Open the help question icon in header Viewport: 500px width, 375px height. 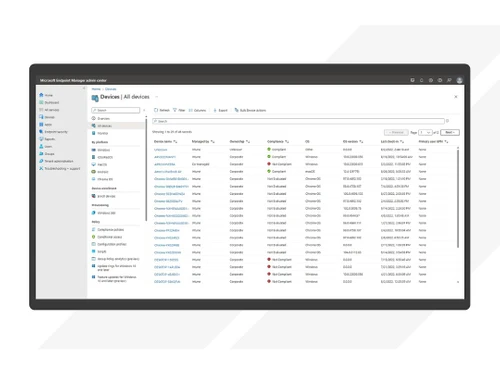pos(440,80)
